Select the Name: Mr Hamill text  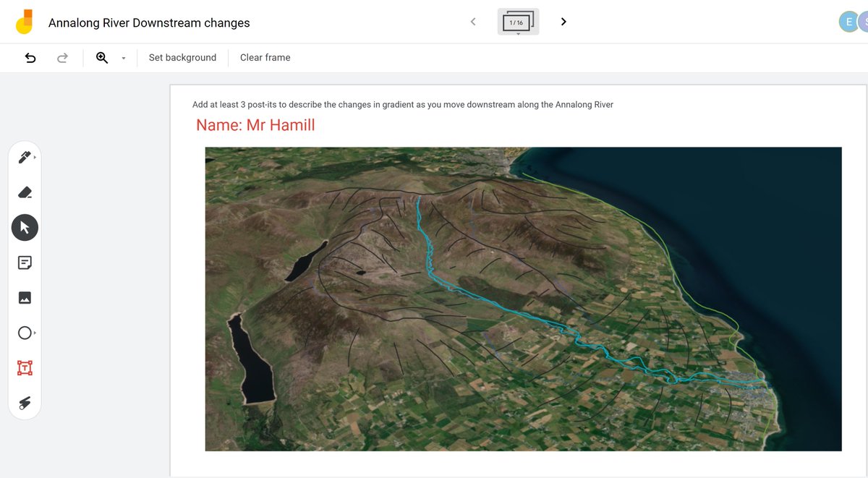point(255,125)
